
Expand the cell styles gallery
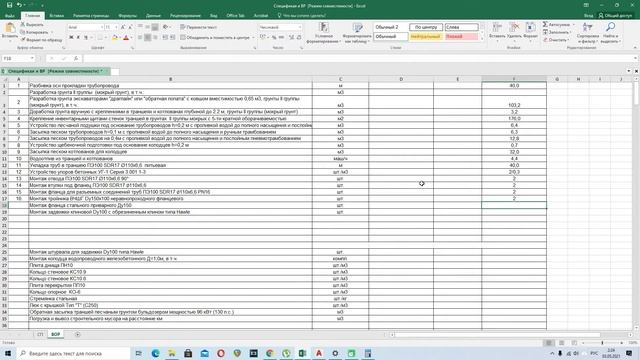(x=482, y=39)
